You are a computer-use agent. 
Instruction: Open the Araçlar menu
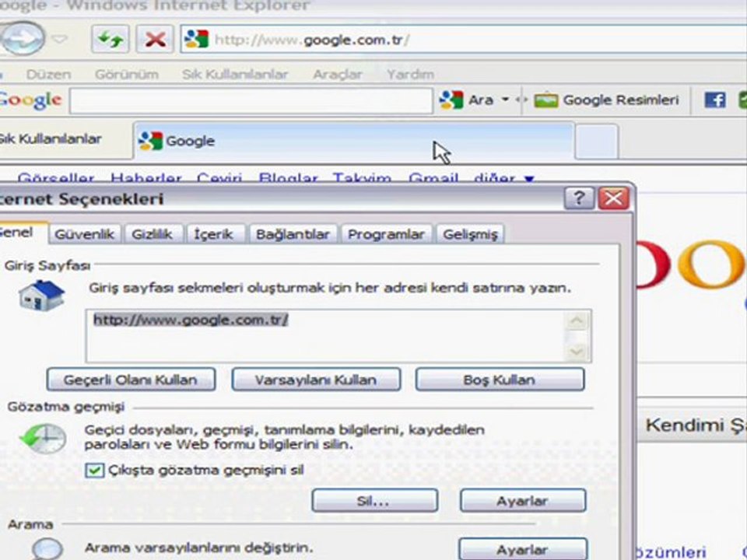tap(337, 75)
